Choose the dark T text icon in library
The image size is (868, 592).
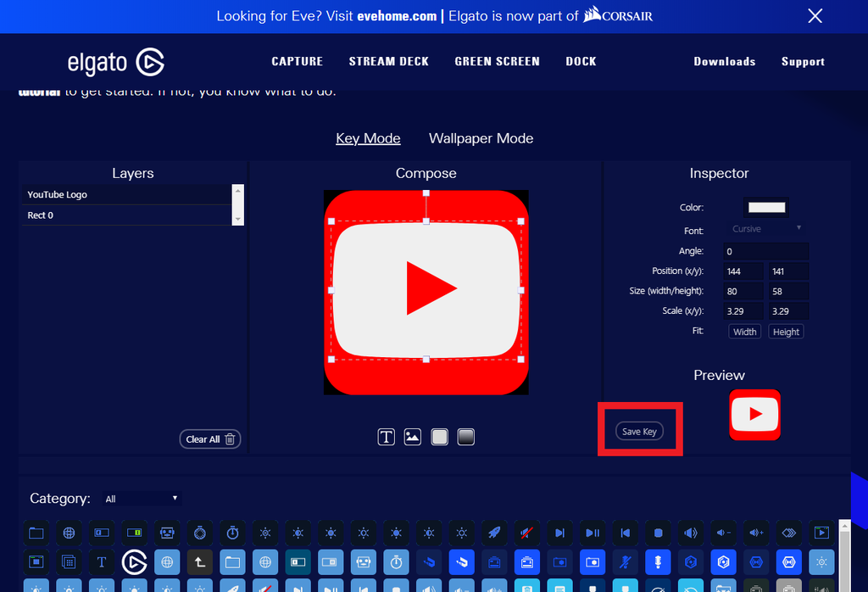pyautogui.click(x=102, y=562)
